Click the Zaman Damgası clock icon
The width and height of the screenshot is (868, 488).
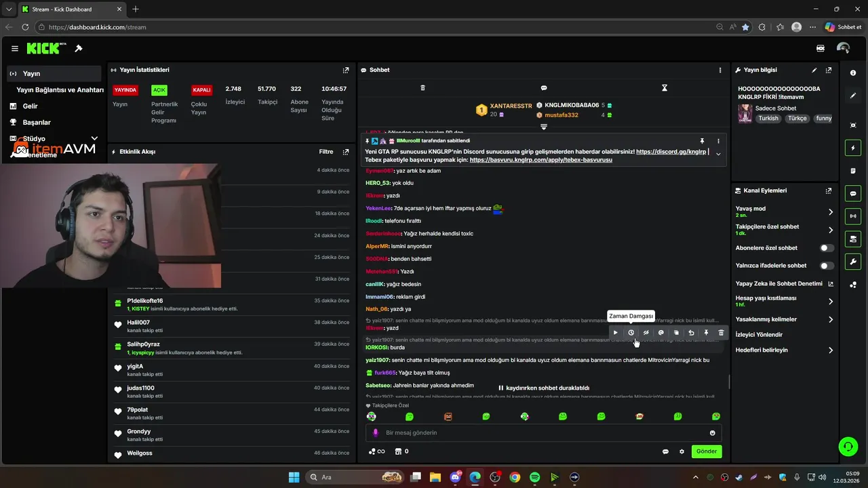[x=631, y=333]
